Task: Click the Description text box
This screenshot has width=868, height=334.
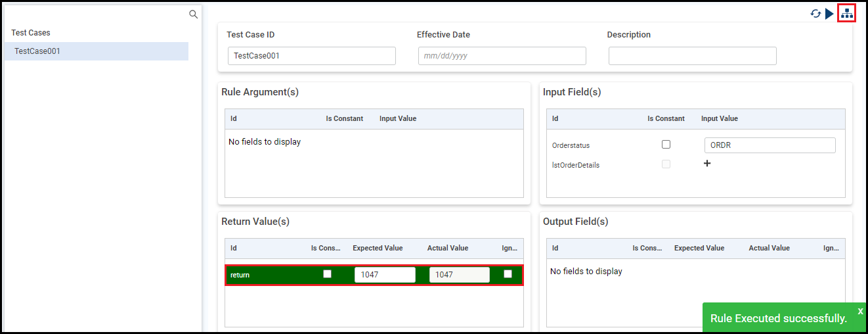Action: [692, 56]
